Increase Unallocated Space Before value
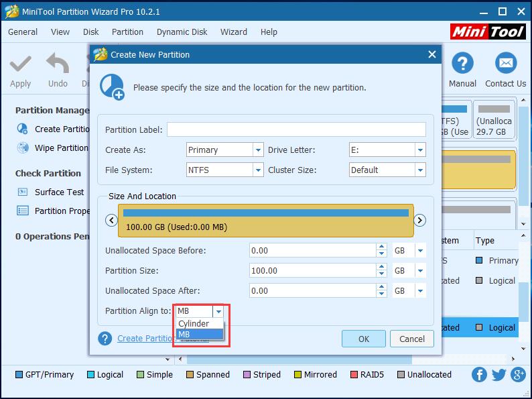 381,247
